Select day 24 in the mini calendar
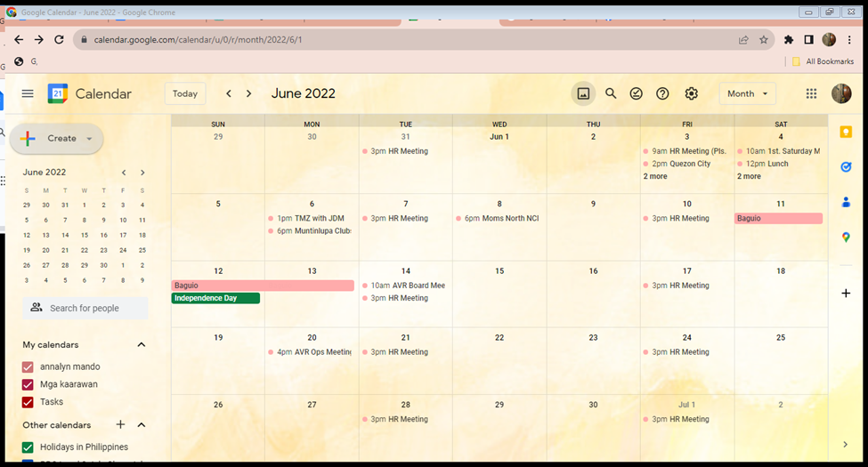 [123, 250]
